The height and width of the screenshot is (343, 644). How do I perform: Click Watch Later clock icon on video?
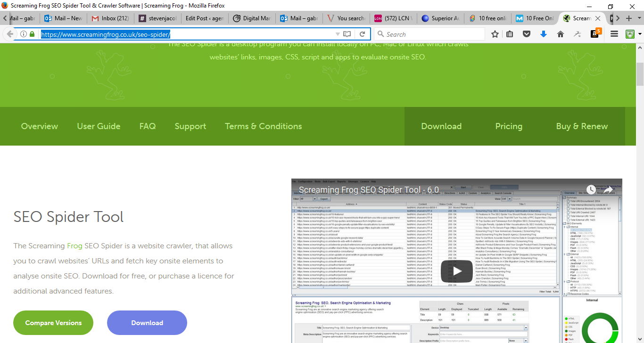591,189
